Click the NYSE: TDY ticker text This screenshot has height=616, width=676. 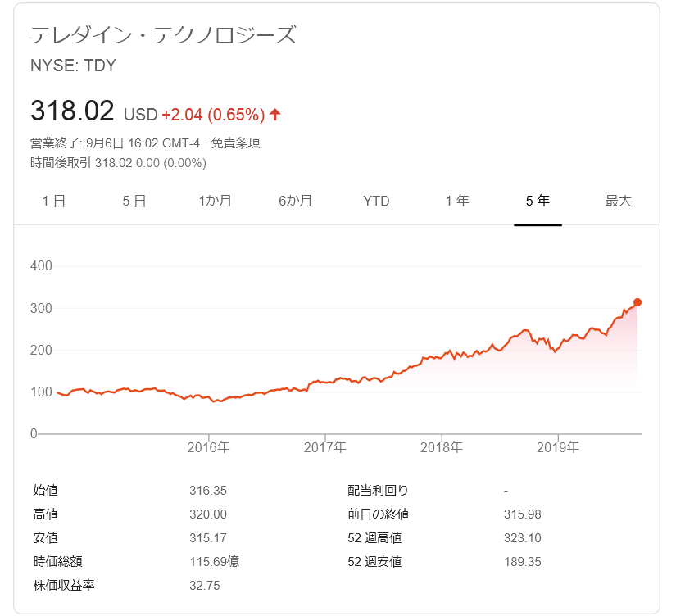coord(73,66)
